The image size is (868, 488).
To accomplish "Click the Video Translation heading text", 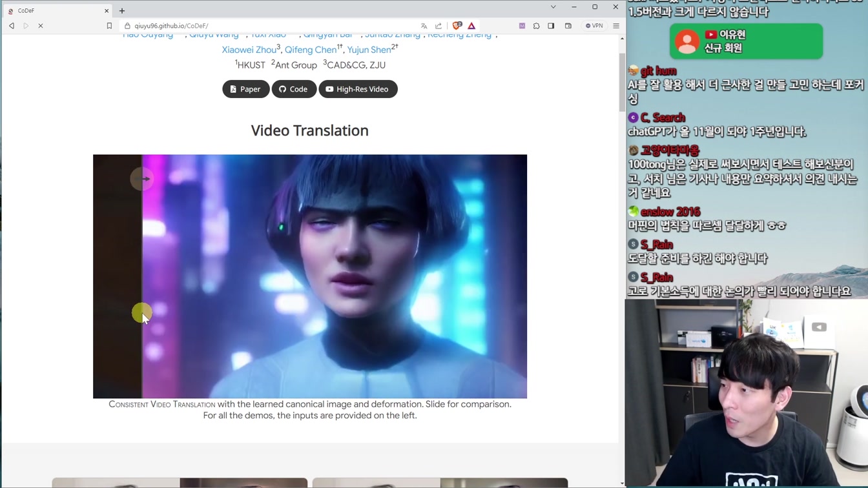I will pyautogui.click(x=310, y=130).
